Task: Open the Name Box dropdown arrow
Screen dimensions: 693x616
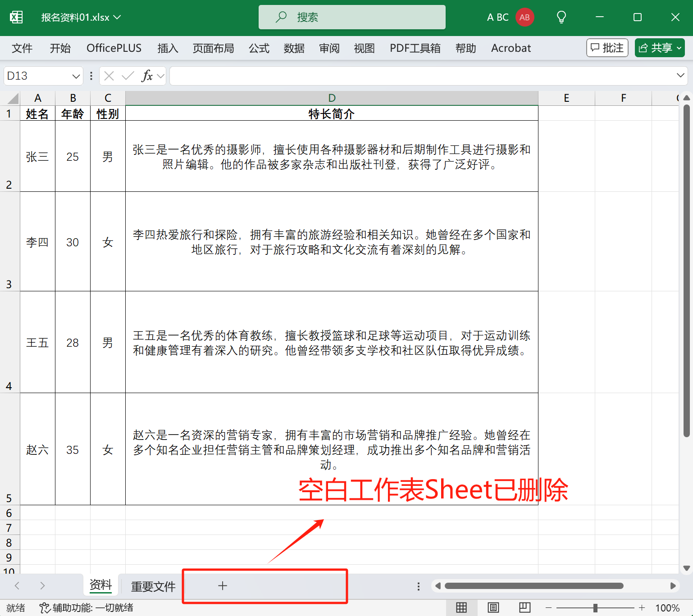Action: pyautogui.click(x=76, y=76)
